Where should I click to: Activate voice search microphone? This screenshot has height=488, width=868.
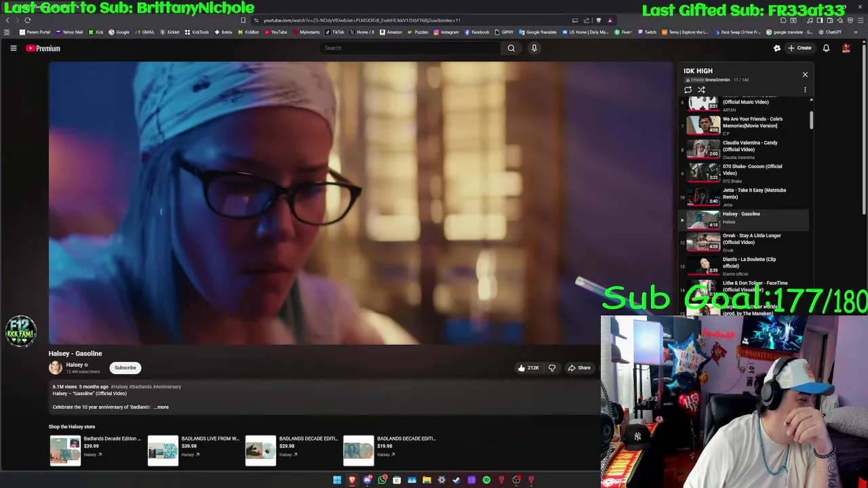click(534, 48)
